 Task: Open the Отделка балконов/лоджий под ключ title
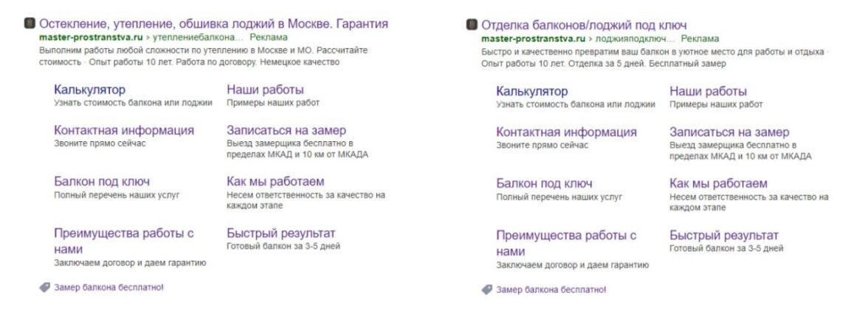point(584,26)
